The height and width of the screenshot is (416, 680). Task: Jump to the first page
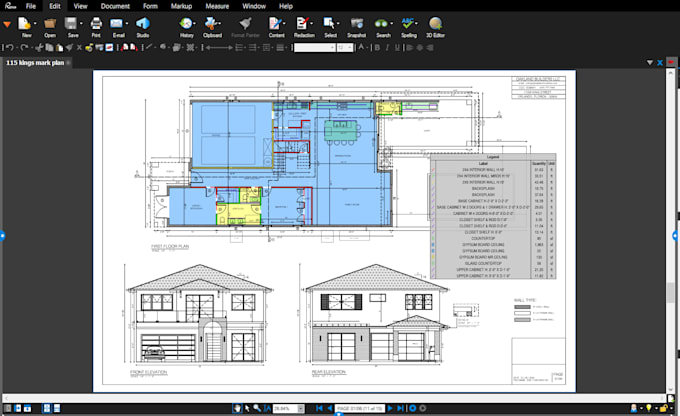(320, 408)
